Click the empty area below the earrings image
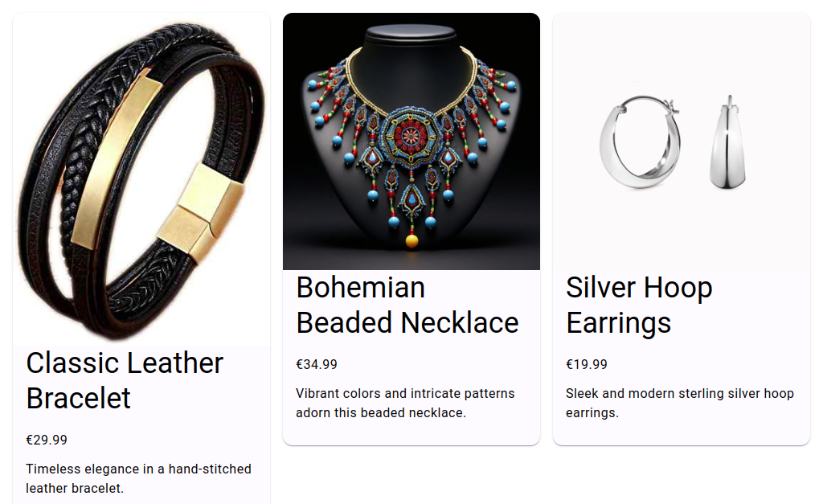 coord(681,233)
